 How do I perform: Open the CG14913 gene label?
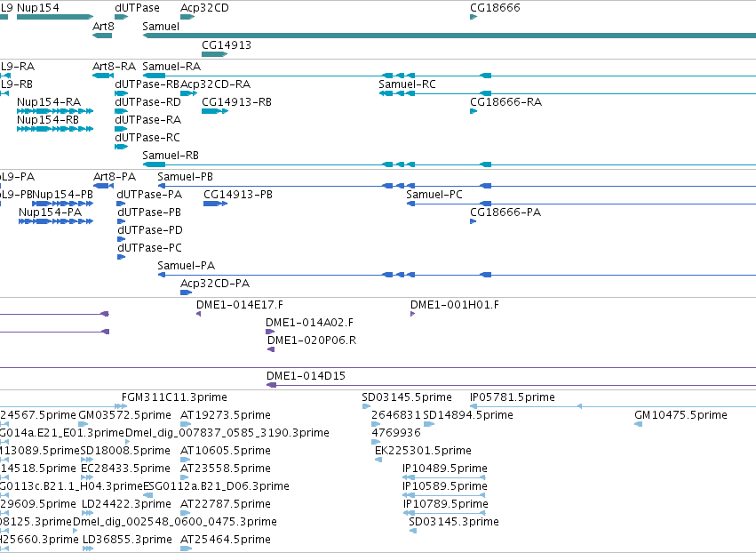coord(227,44)
